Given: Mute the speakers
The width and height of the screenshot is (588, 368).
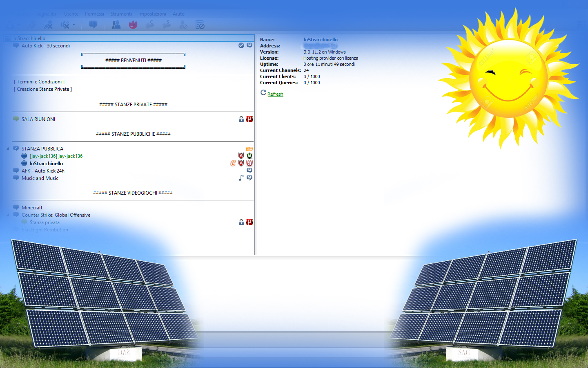Looking at the screenshot, I should coord(65,25).
